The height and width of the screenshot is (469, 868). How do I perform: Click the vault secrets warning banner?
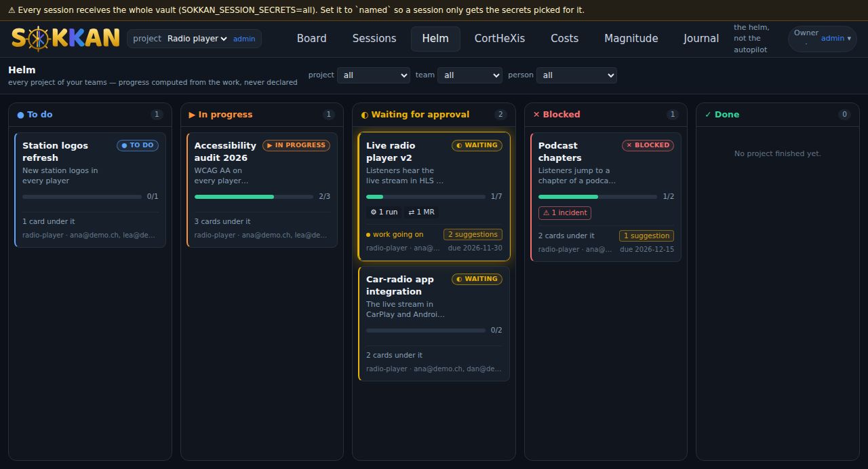434,10
